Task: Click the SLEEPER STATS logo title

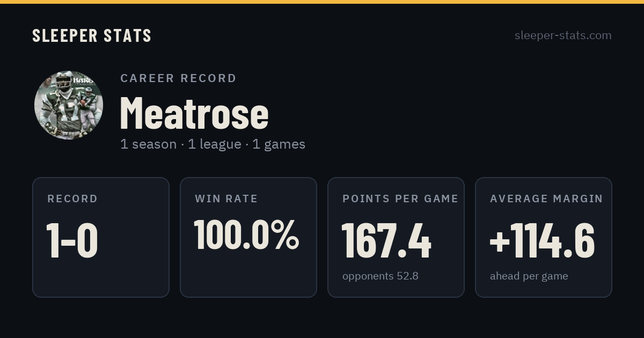Action: (92, 35)
